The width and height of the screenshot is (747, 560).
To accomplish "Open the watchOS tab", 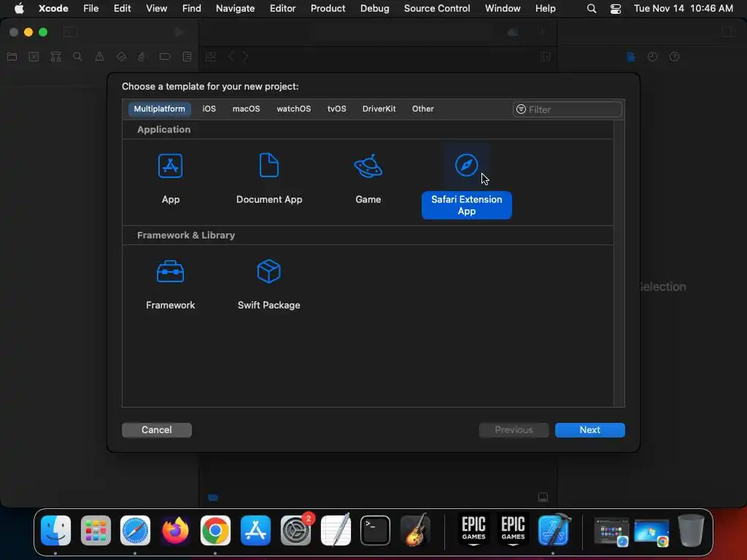I will coord(293,109).
